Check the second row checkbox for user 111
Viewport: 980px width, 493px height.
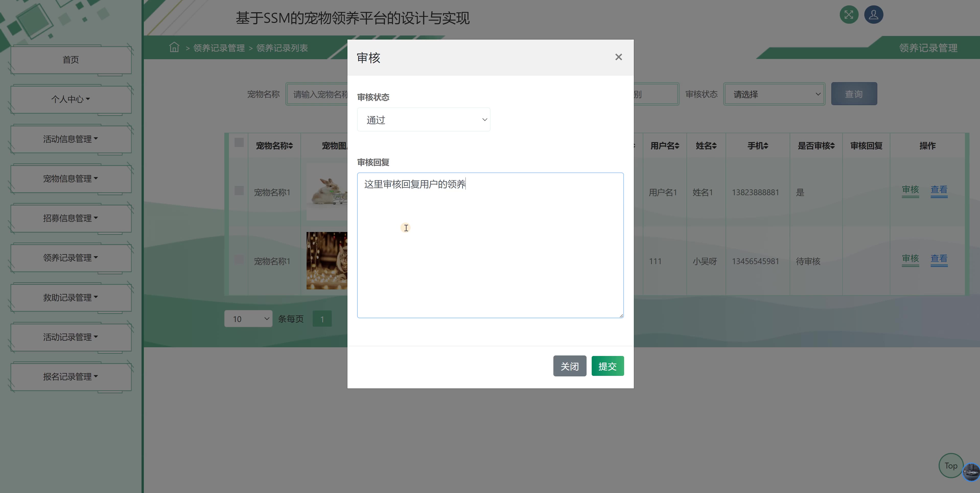[239, 259]
